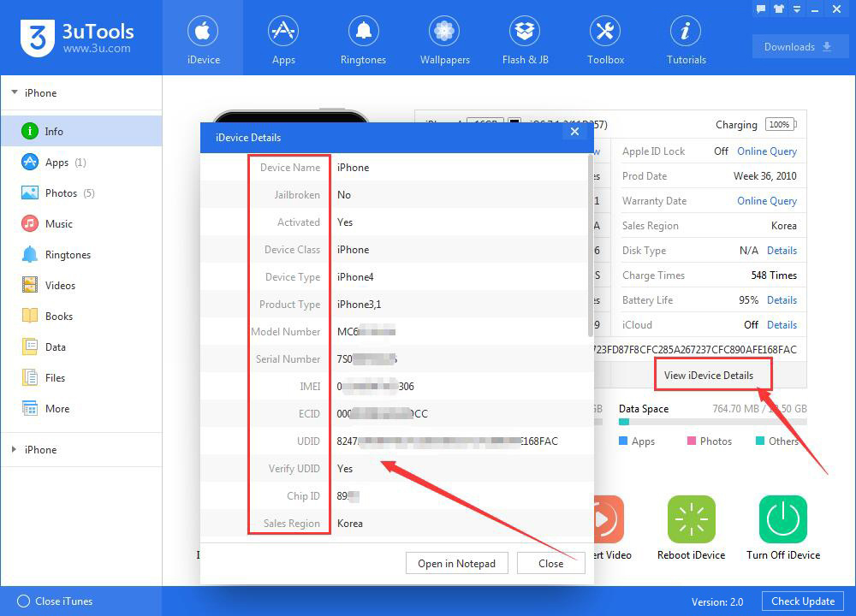856x616 pixels.
Task: Toggle the Close iTunes radio option
Action: point(23,601)
